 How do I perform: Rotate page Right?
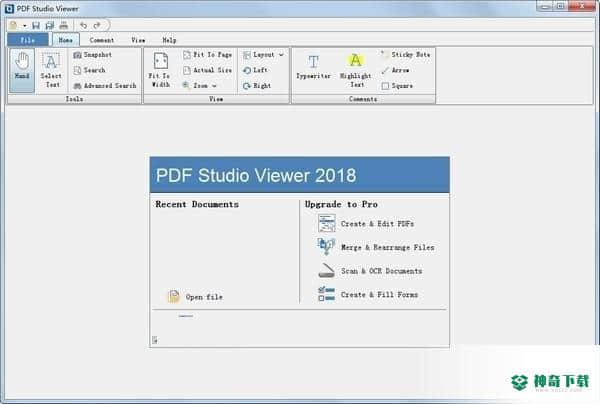257,86
